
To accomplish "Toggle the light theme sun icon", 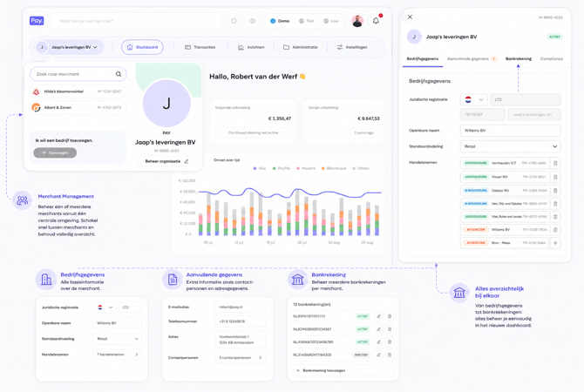I will 234,21.
